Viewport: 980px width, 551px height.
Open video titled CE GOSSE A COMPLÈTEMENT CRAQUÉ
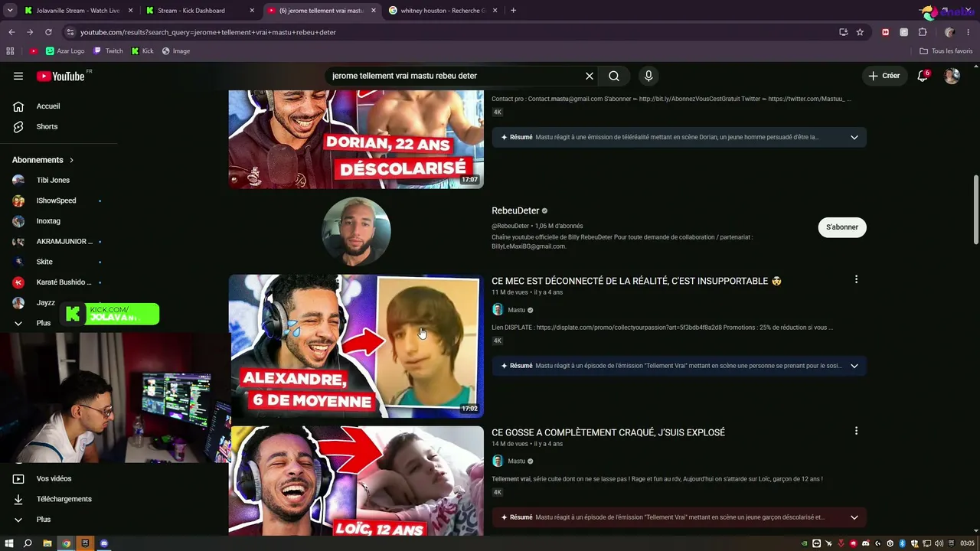[x=608, y=432]
